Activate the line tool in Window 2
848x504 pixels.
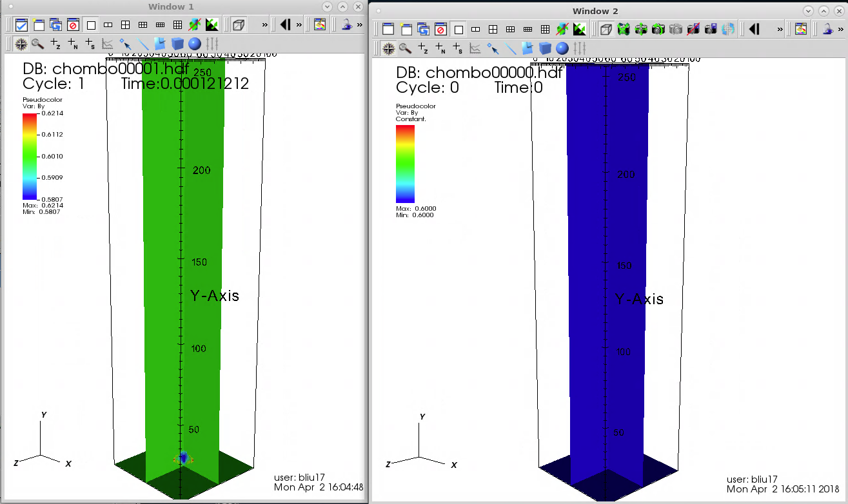pyautogui.click(x=510, y=48)
